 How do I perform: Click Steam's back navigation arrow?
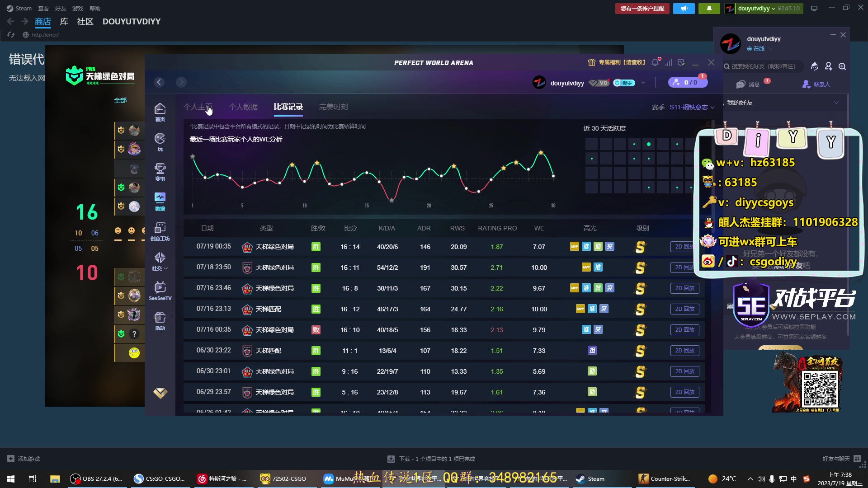coord(10,21)
